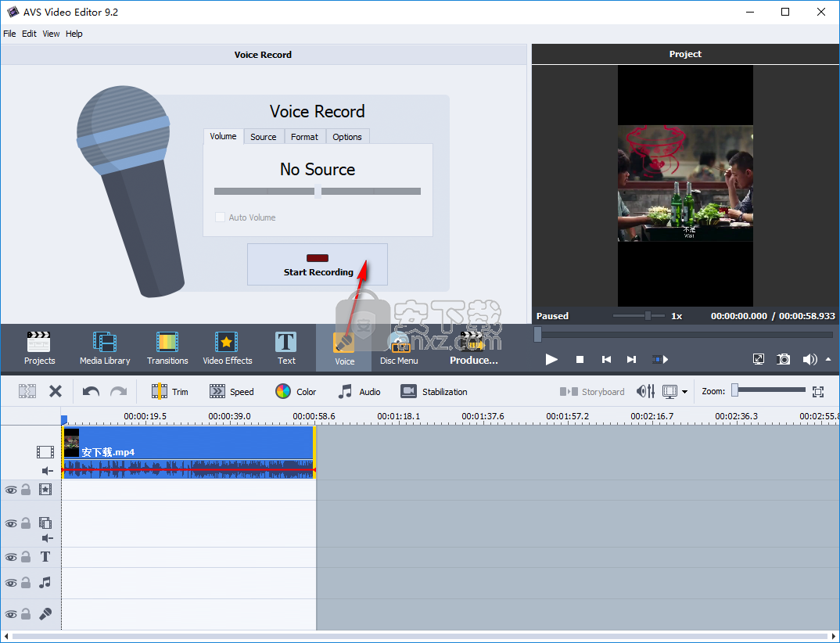This screenshot has height=643, width=840.
Task: Select the Voice recording tool
Action: tap(344, 348)
